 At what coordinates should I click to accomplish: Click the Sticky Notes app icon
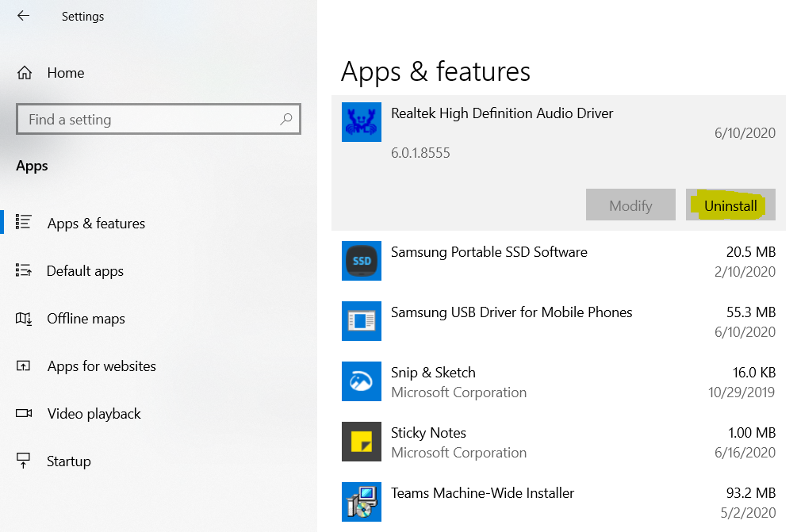pyautogui.click(x=362, y=442)
